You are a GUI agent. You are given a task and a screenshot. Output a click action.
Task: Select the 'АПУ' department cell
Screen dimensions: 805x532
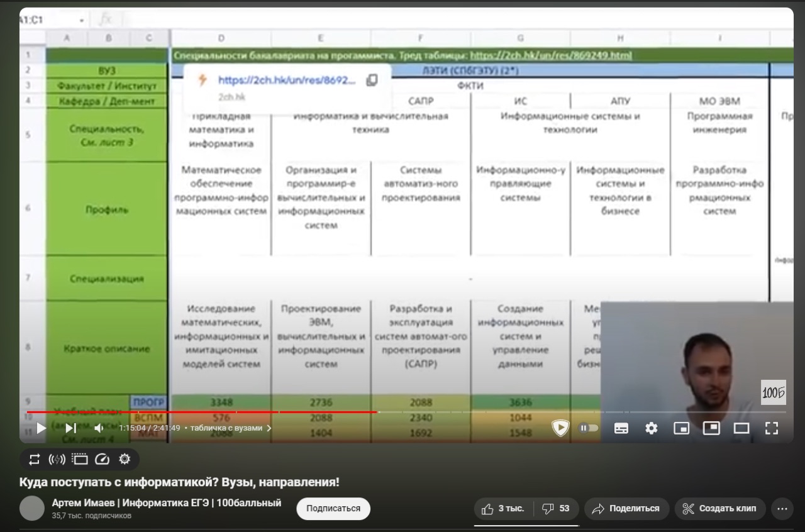click(x=620, y=101)
